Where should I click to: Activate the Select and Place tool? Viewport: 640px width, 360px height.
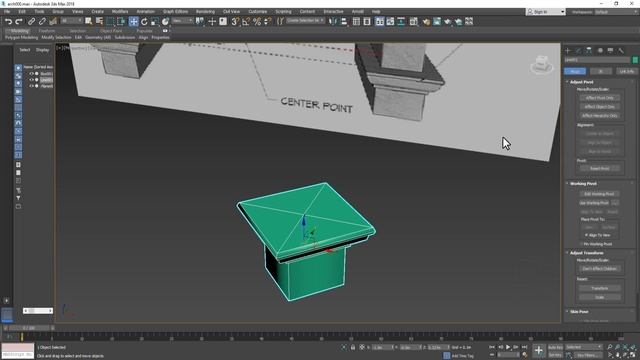coord(165,22)
